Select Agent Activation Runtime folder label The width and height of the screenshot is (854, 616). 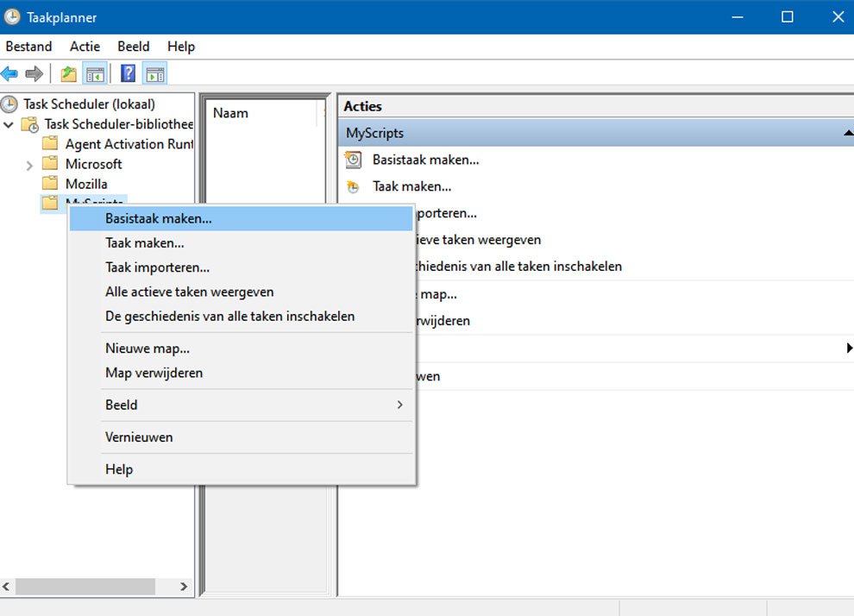[129, 144]
